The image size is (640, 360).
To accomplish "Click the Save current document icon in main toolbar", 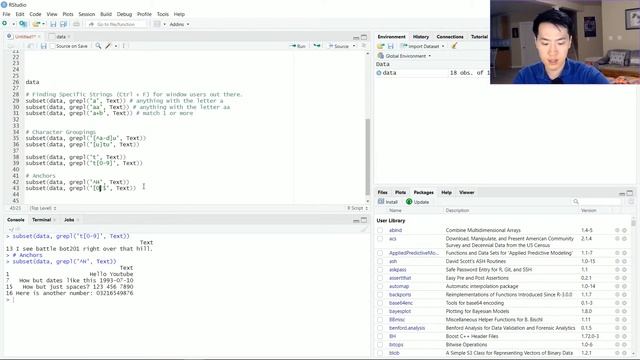I will pyautogui.click(x=53, y=24).
